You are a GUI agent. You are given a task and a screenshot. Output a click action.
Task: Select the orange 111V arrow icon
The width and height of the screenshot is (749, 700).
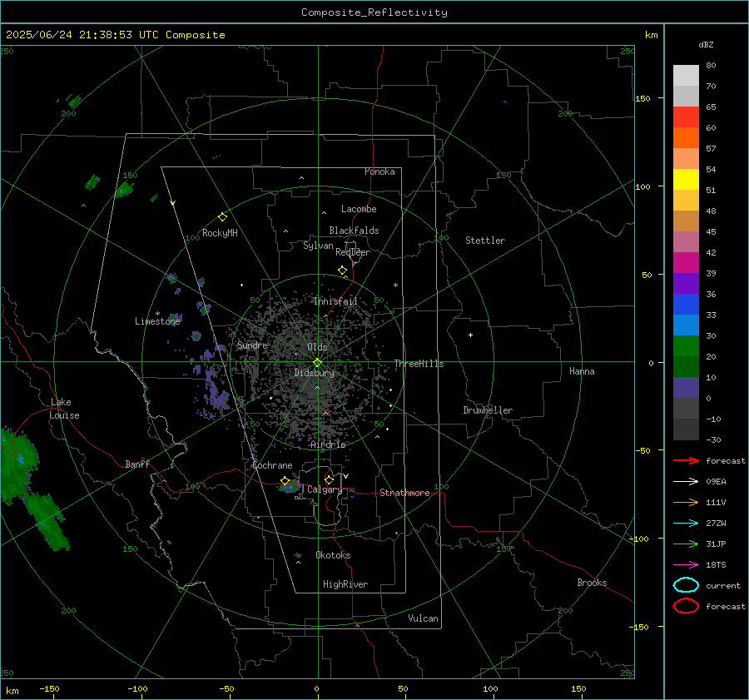tap(686, 502)
